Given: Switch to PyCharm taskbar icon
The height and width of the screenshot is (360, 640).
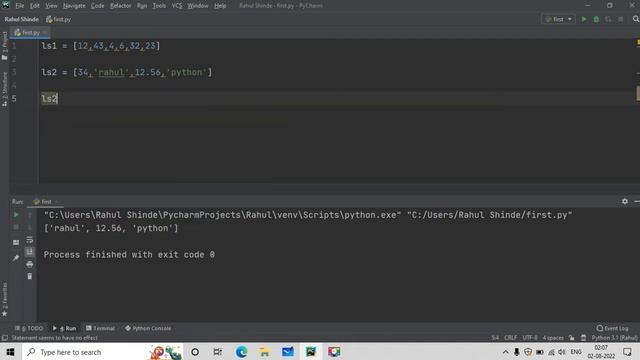Looking at the screenshot, I should (311, 352).
